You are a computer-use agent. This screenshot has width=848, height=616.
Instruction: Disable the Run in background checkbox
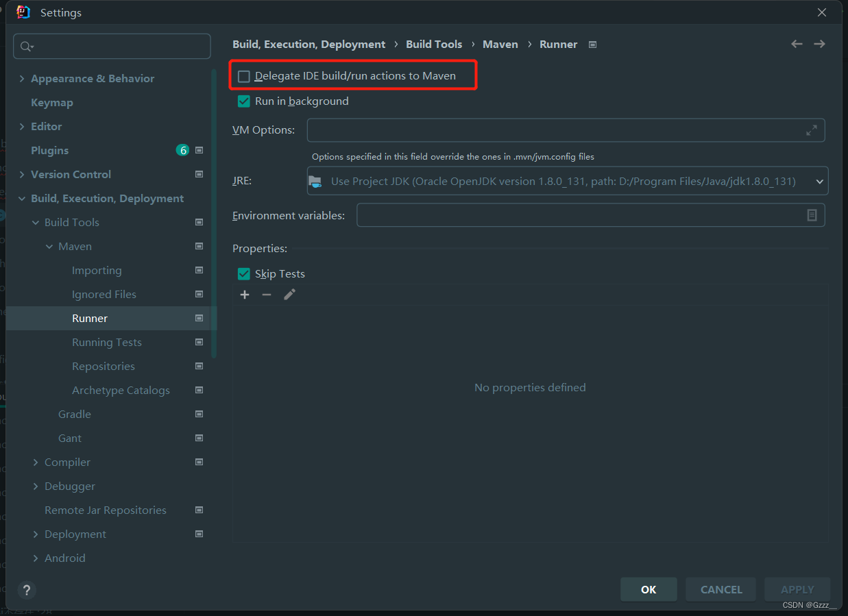pyautogui.click(x=243, y=101)
